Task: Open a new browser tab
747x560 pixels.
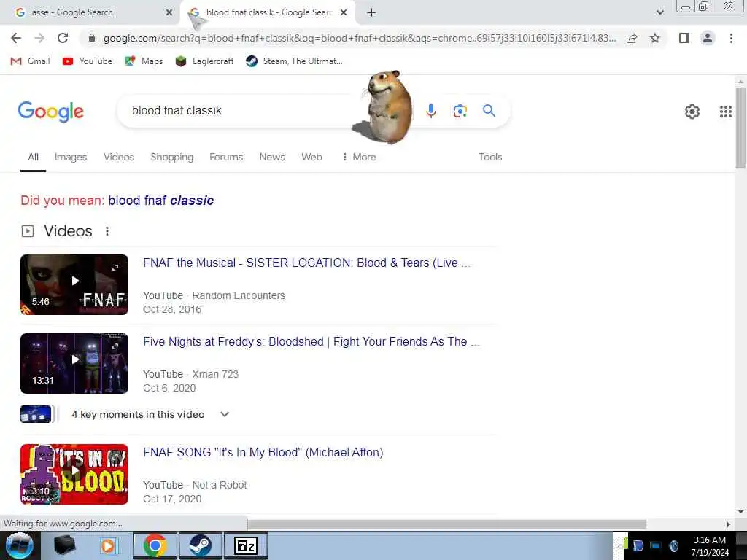Action: (371, 12)
